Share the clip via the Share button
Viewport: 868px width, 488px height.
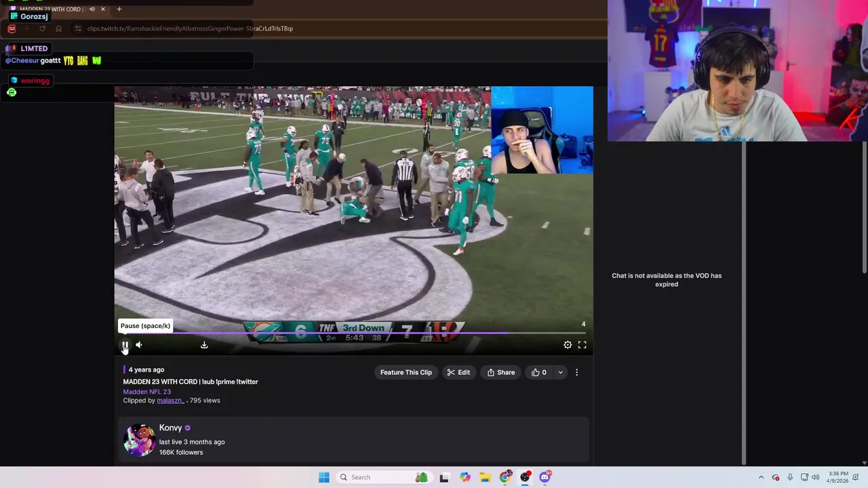pos(501,372)
